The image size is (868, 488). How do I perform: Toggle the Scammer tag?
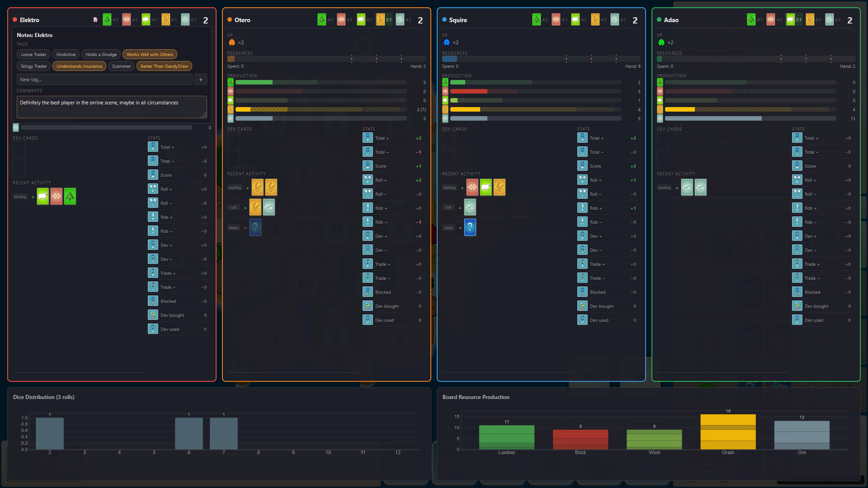(122, 66)
